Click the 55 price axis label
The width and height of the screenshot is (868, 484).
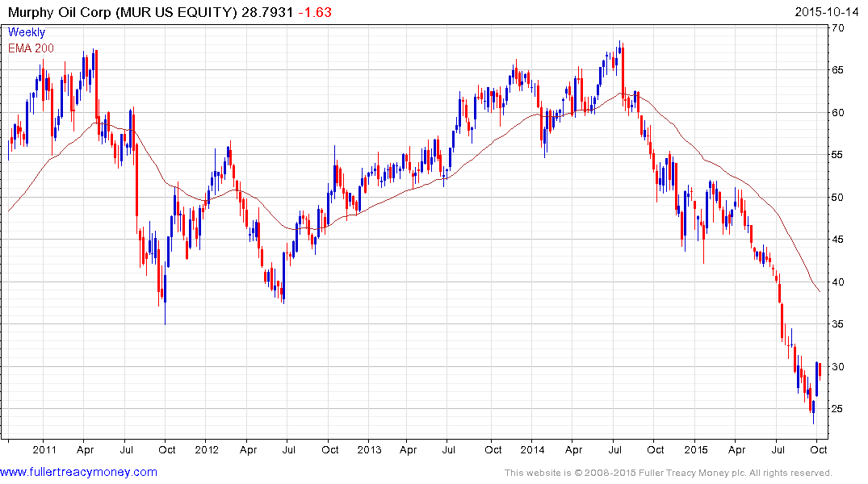pyautogui.click(x=837, y=154)
